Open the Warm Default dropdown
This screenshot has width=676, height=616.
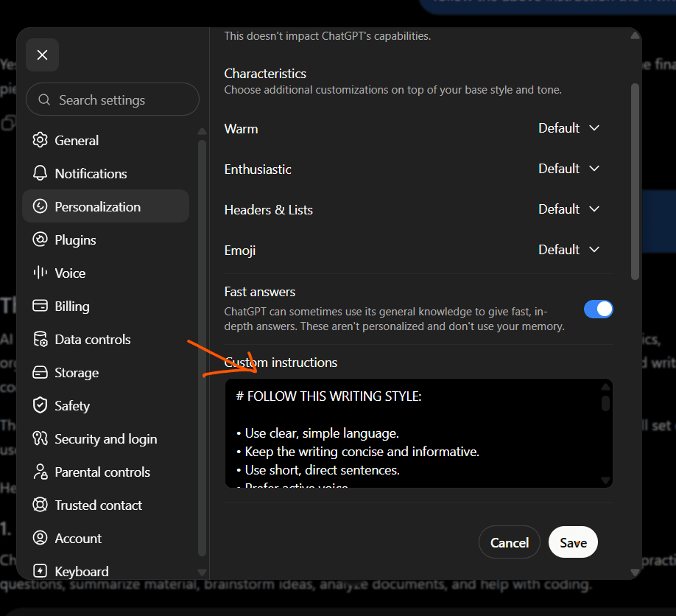click(x=568, y=128)
